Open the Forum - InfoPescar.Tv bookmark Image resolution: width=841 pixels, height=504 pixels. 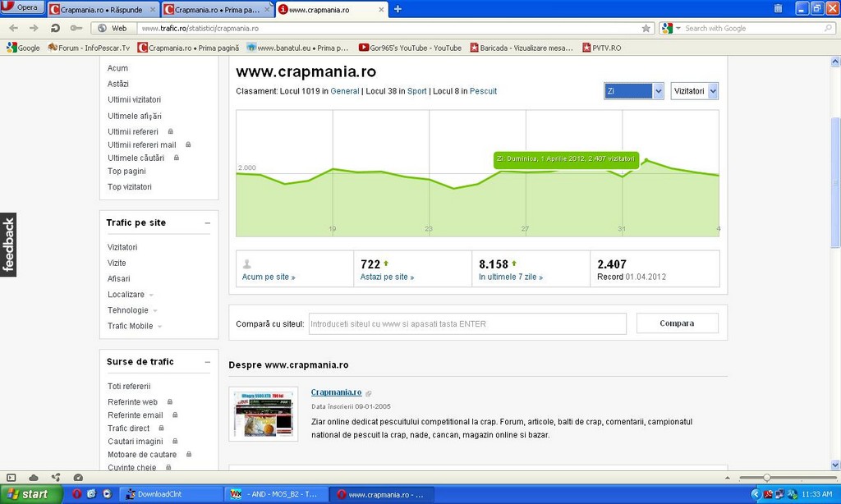[89, 48]
